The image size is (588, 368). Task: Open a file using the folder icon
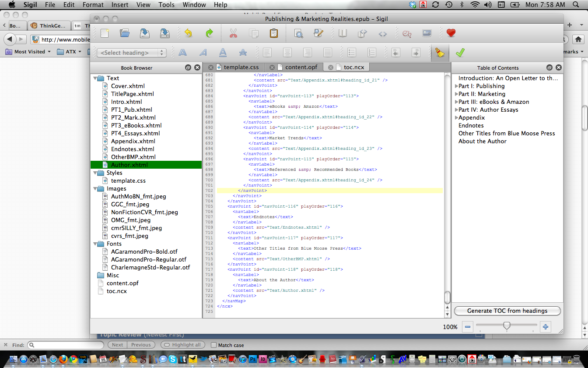tap(125, 33)
